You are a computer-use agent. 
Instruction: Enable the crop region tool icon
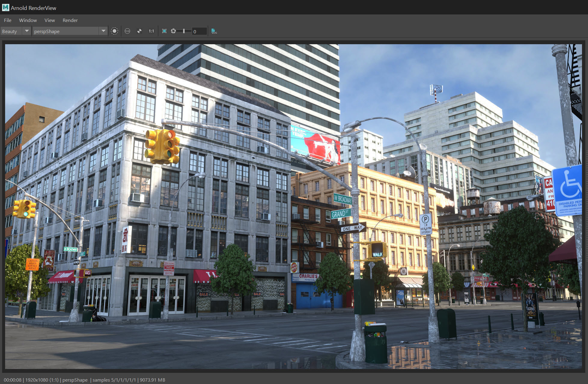(x=164, y=31)
